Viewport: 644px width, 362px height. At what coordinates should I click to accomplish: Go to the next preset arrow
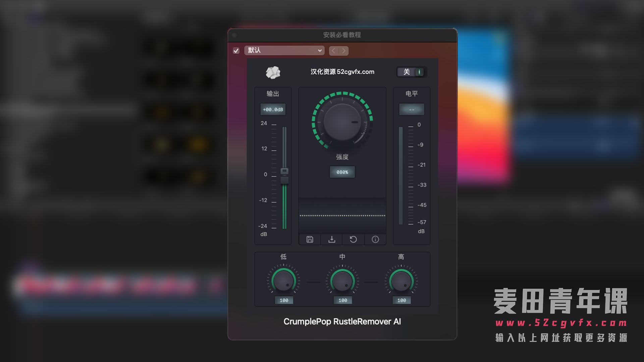[344, 51]
